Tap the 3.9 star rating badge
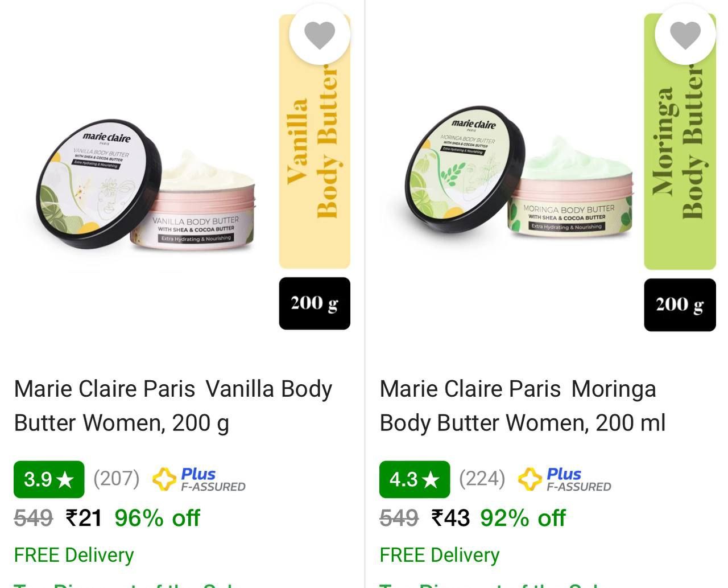This screenshot has height=588, width=728. [49, 479]
